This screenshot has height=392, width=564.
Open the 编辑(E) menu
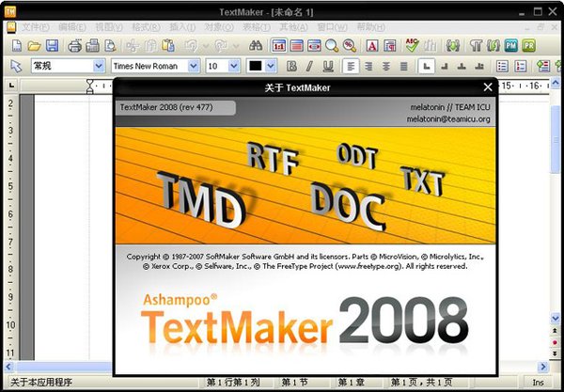[x=72, y=27]
